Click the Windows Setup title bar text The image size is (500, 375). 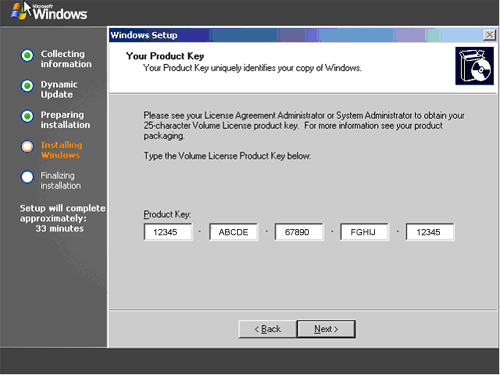pos(144,35)
